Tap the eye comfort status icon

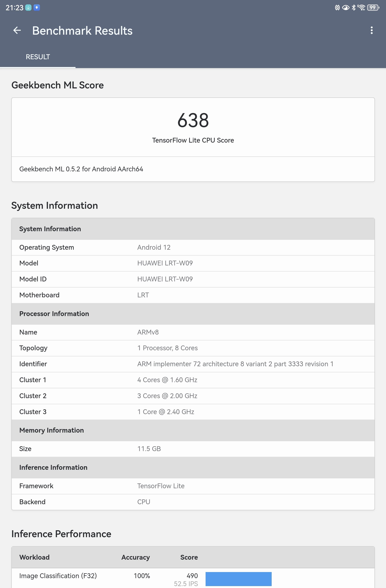pos(346,8)
